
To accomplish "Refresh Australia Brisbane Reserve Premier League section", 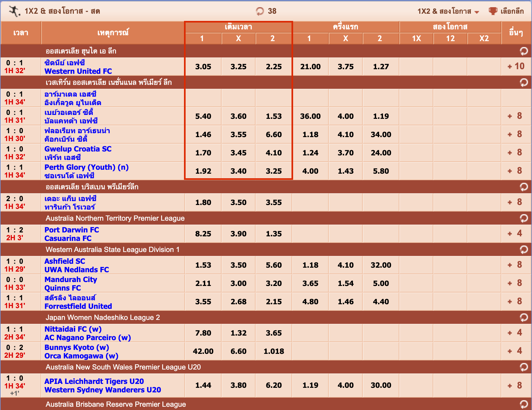I will tap(524, 404).
